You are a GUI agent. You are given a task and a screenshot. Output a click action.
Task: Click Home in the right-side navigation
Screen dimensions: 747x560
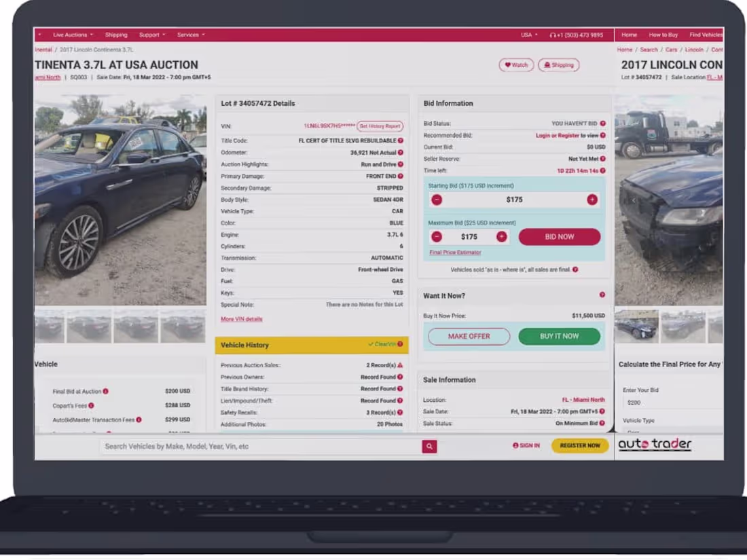[629, 35]
